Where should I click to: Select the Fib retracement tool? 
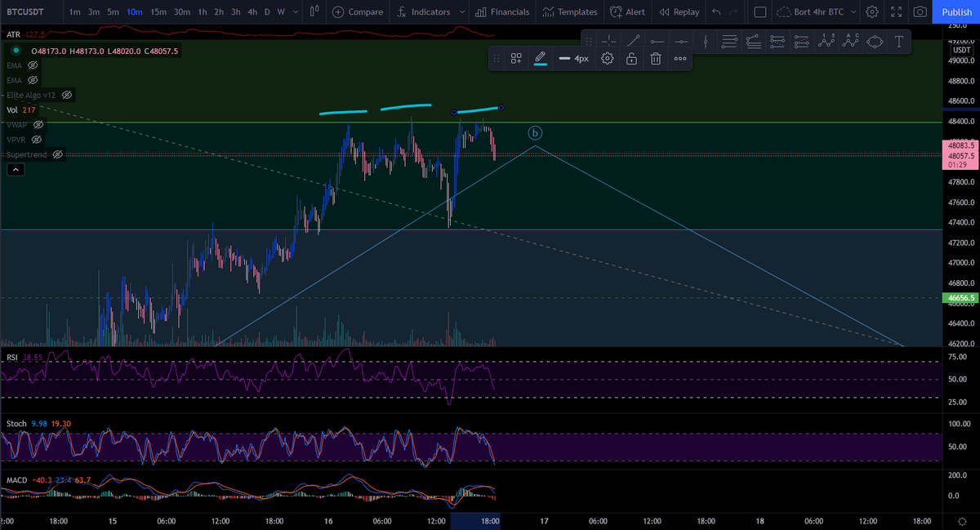730,41
